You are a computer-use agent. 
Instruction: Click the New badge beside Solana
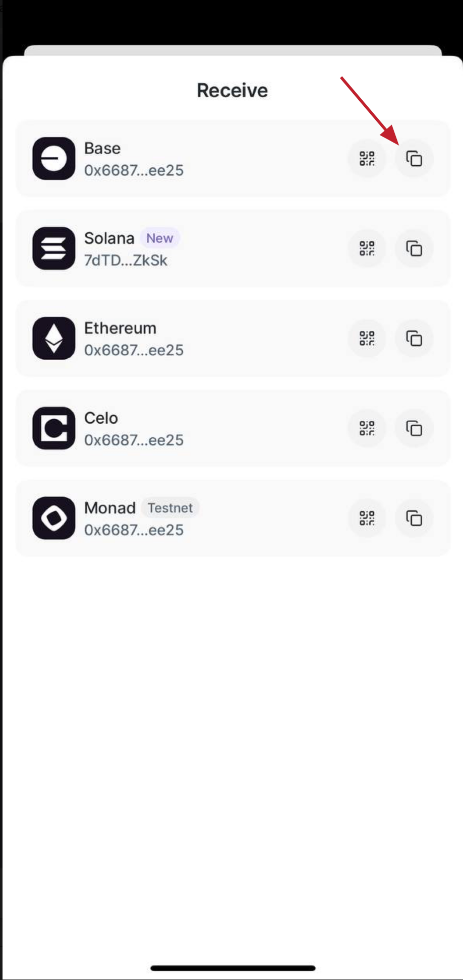click(159, 238)
